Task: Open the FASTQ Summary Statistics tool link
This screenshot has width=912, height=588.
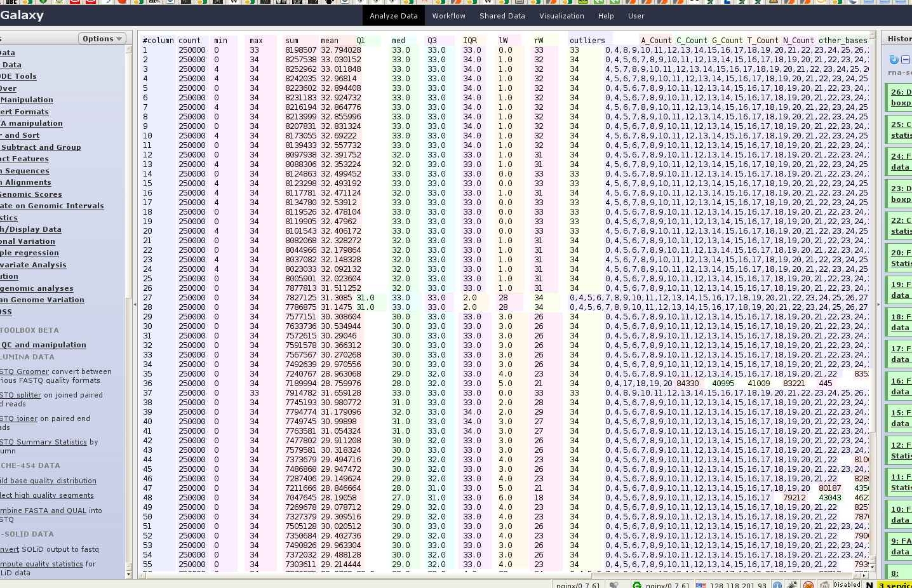Action: tap(43, 442)
